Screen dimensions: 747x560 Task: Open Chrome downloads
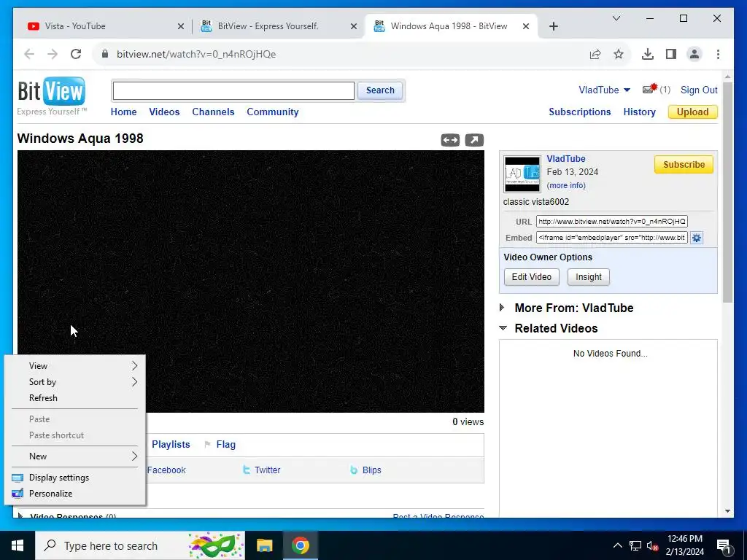(648, 54)
